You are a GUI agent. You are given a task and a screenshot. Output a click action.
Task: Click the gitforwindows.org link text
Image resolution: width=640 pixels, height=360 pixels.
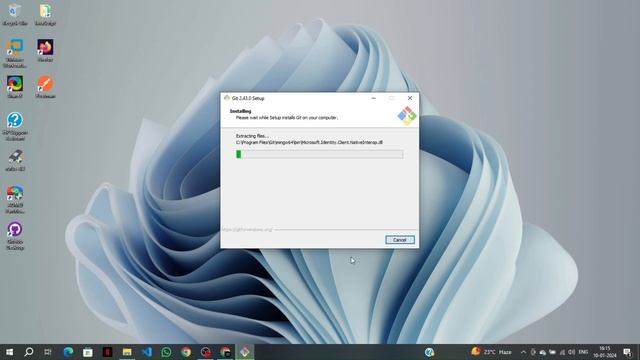[x=247, y=229]
